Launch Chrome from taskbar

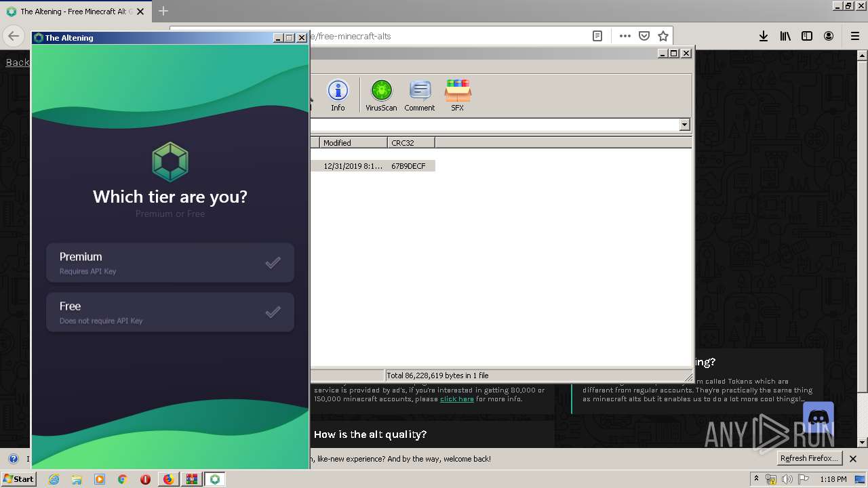(123, 479)
